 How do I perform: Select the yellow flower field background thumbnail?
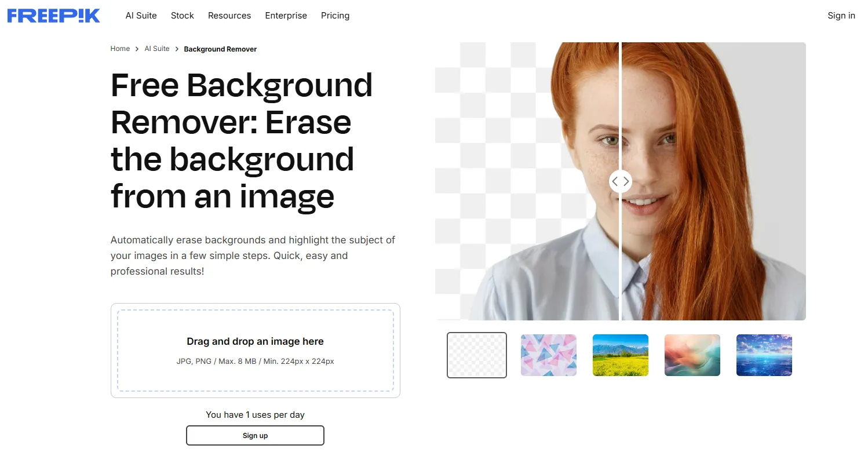(x=621, y=355)
